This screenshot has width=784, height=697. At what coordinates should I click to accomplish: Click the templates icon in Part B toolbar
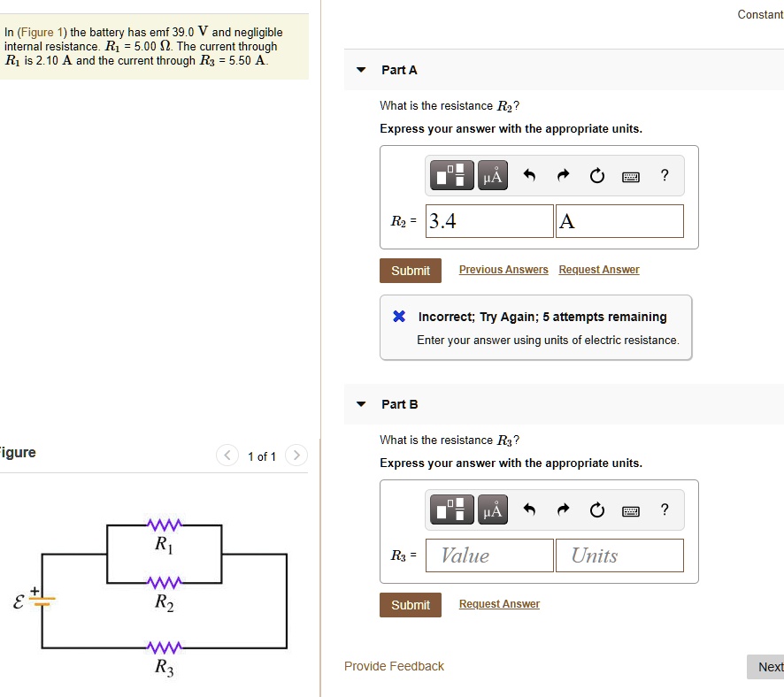coord(451,509)
